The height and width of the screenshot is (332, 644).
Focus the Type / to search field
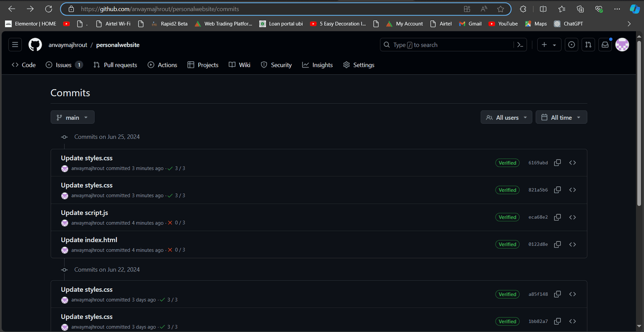(445, 45)
